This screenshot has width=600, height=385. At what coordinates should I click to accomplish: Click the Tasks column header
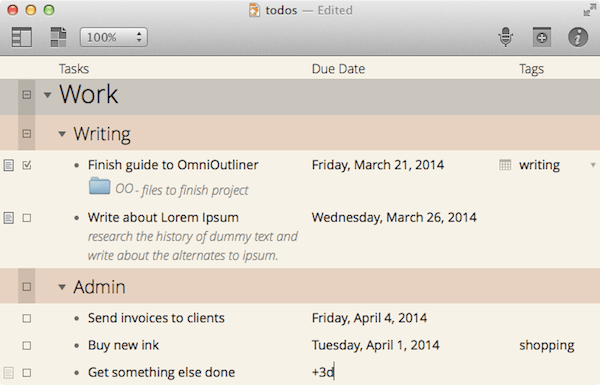click(74, 69)
